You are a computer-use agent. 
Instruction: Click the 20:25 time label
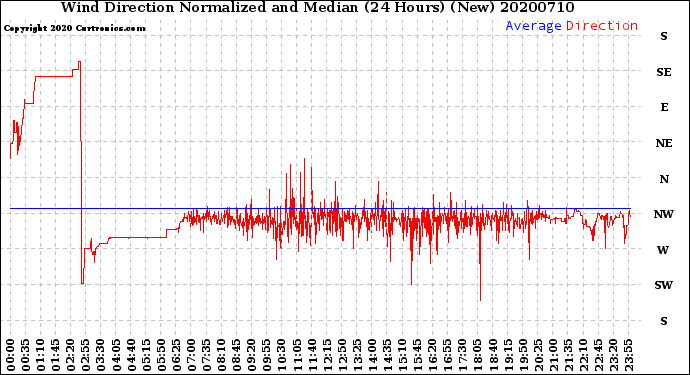(538, 355)
